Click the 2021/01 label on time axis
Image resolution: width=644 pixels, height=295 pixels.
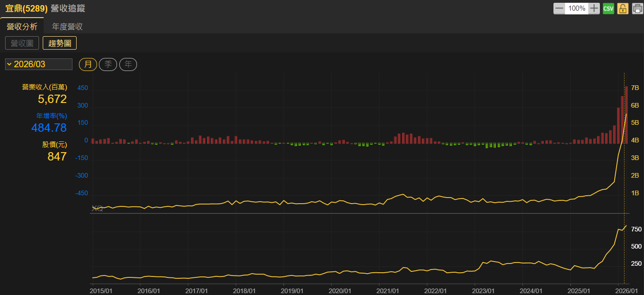(388, 290)
